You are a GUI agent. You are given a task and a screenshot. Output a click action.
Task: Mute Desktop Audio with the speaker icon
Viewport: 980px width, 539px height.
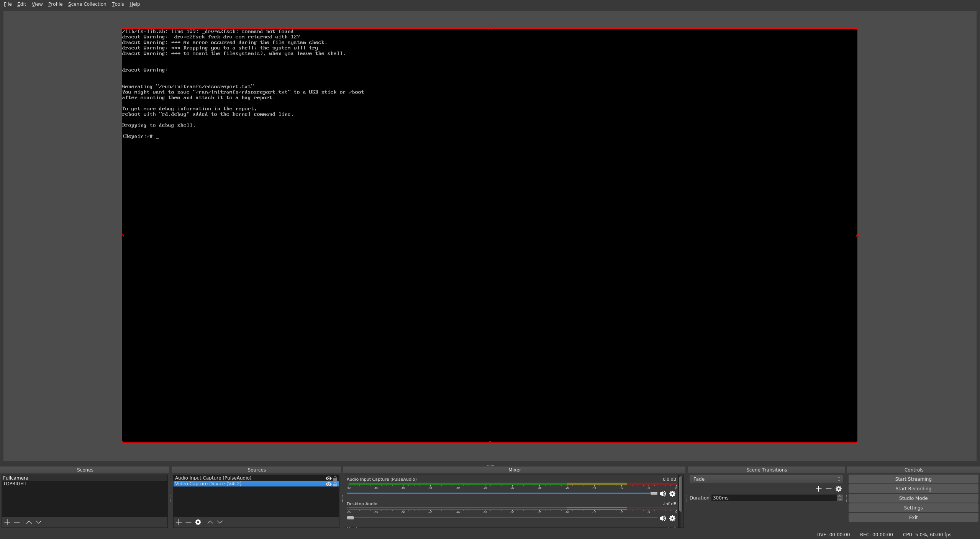coord(662,518)
